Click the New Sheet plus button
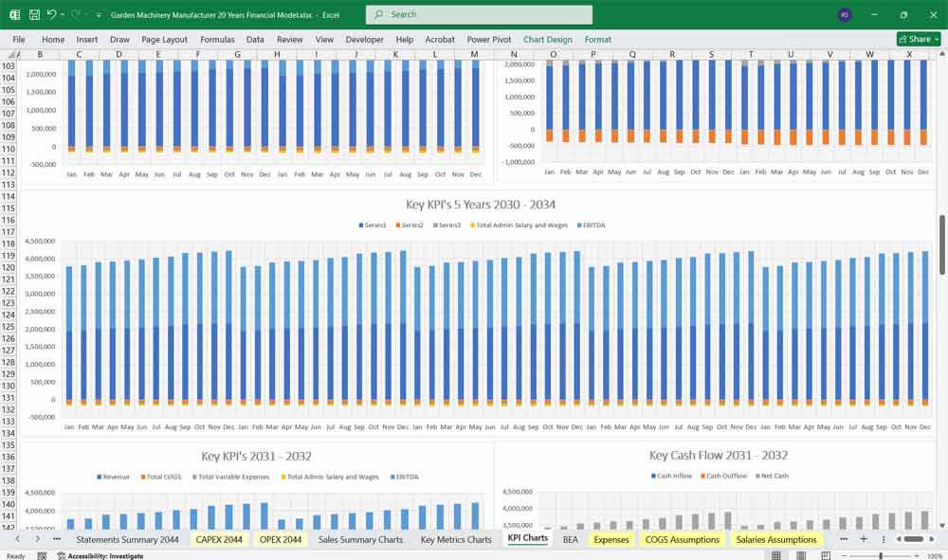The width and height of the screenshot is (948, 560). click(864, 538)
